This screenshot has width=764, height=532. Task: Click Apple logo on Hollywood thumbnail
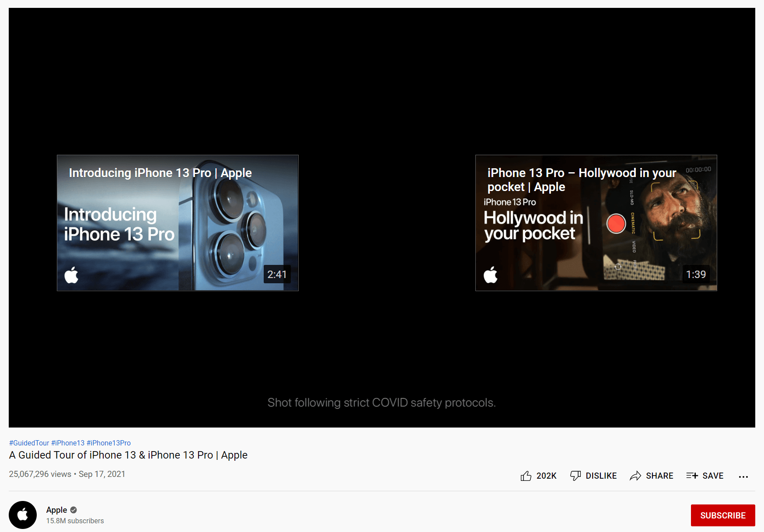(490, 275)
